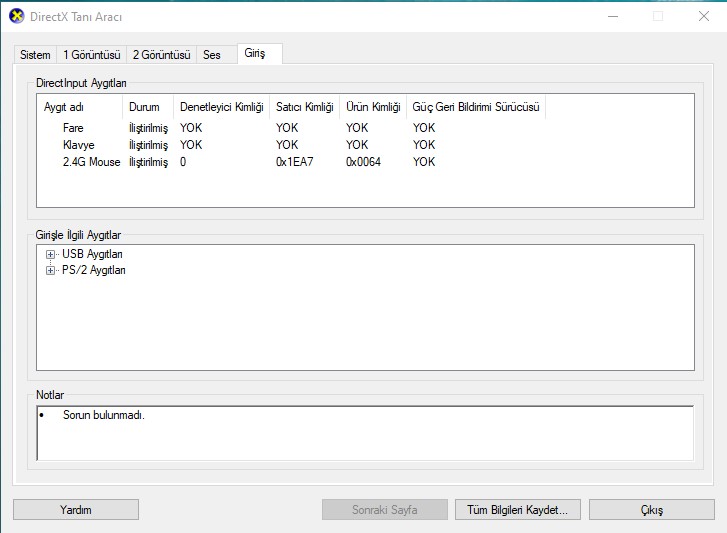Click the Denetleyici Kimliği column header
Screen dimensions: 727x533
222,107
